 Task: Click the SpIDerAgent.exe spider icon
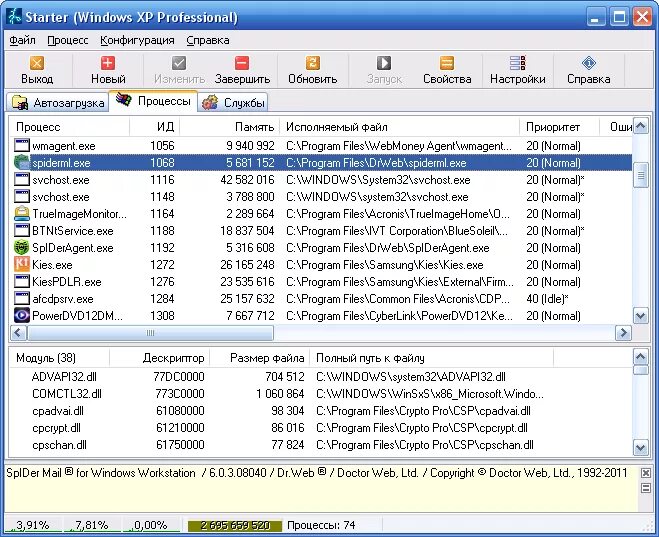[x=21, y=247]
